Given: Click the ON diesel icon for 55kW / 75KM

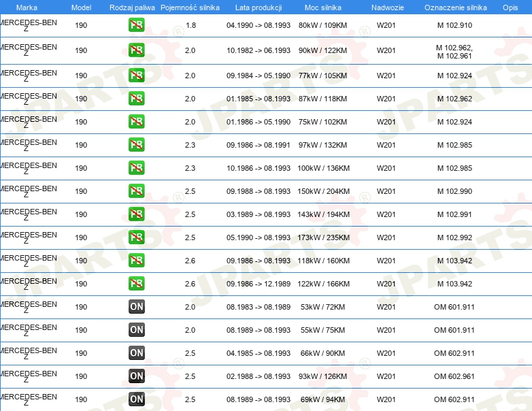Looking at the screenshot, I should pos(136,329).
